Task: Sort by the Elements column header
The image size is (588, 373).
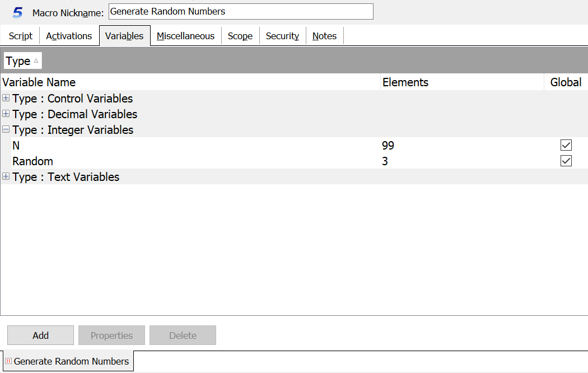Action: click(405, 82)
